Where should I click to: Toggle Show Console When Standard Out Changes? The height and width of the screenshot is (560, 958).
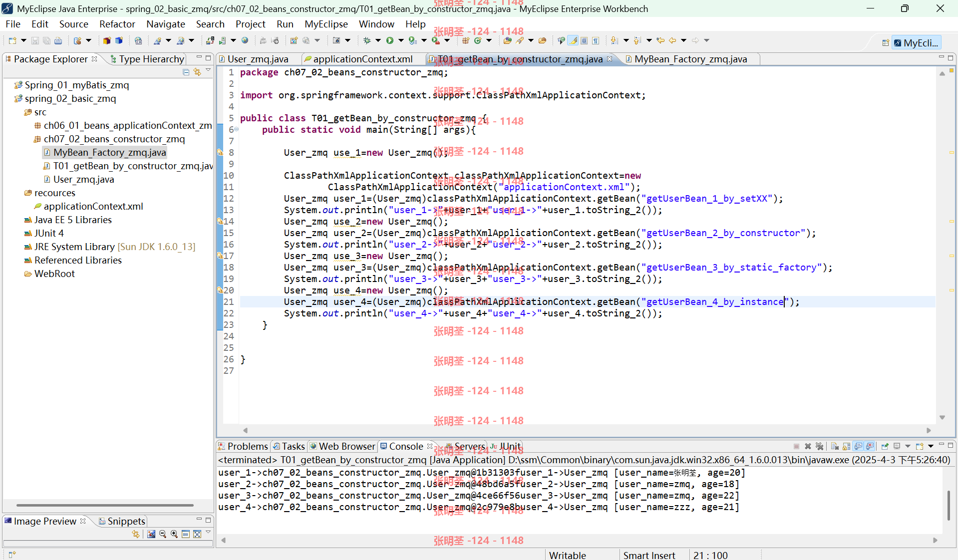(x=858, y=446)
